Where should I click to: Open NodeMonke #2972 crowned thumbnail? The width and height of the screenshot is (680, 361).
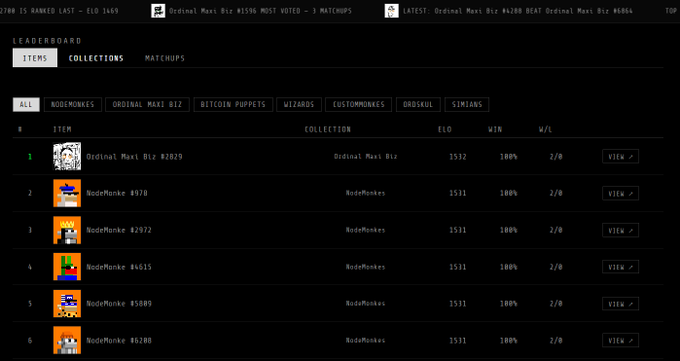[67, 230]
